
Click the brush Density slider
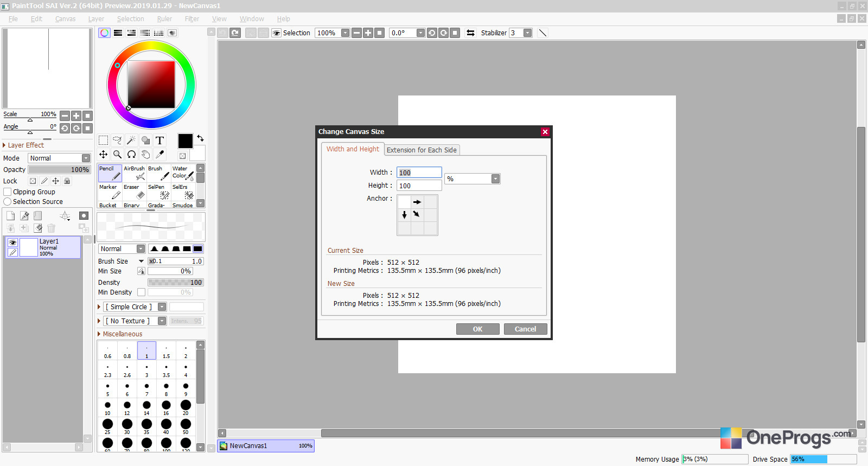coord(175,283)
